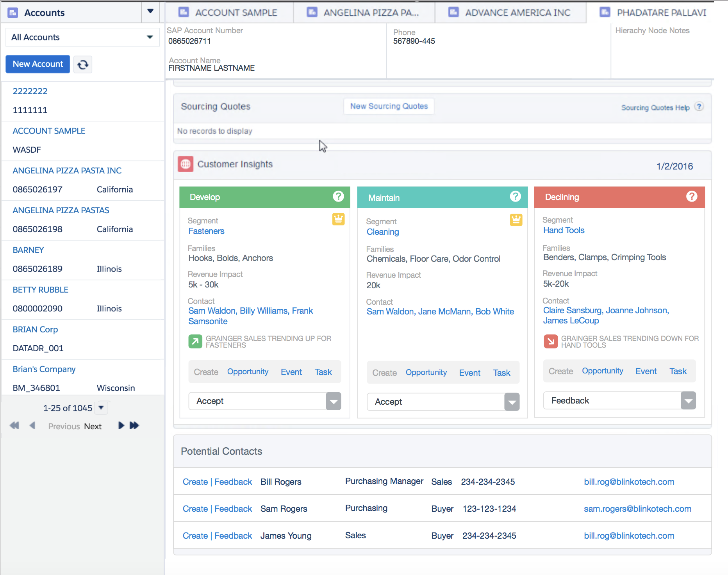
Task: Create Event in the Develop card
Action: pos(291,372)
